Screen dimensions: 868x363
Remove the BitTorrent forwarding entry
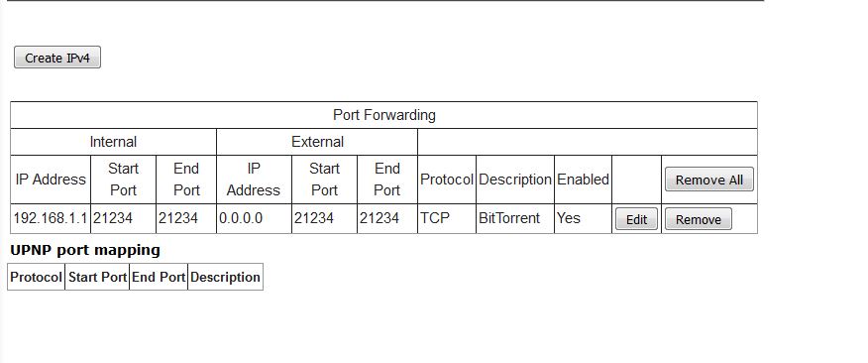click(x=698, y=219)
